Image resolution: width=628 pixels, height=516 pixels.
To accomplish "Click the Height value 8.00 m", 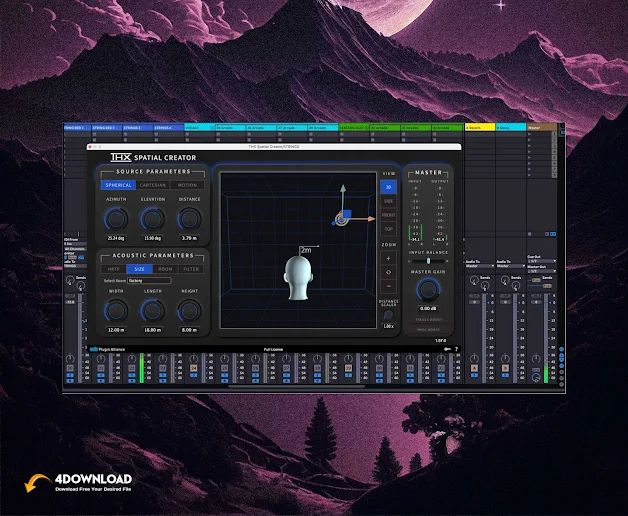I will pyautogui.click(x=189, y=330).
